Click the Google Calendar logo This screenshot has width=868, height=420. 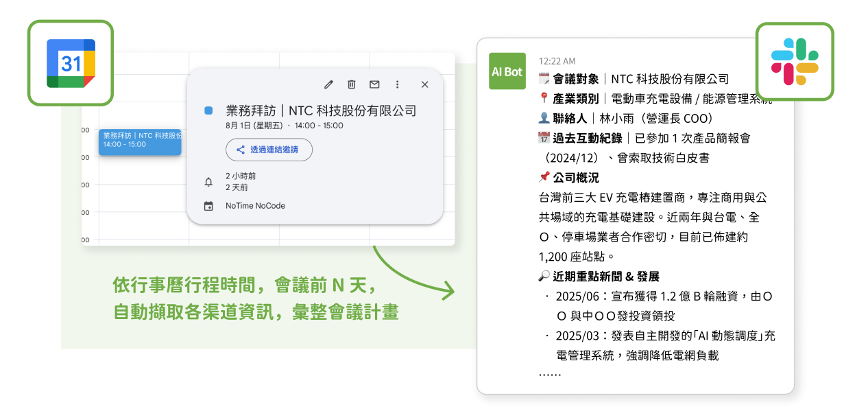click(71, 63)
